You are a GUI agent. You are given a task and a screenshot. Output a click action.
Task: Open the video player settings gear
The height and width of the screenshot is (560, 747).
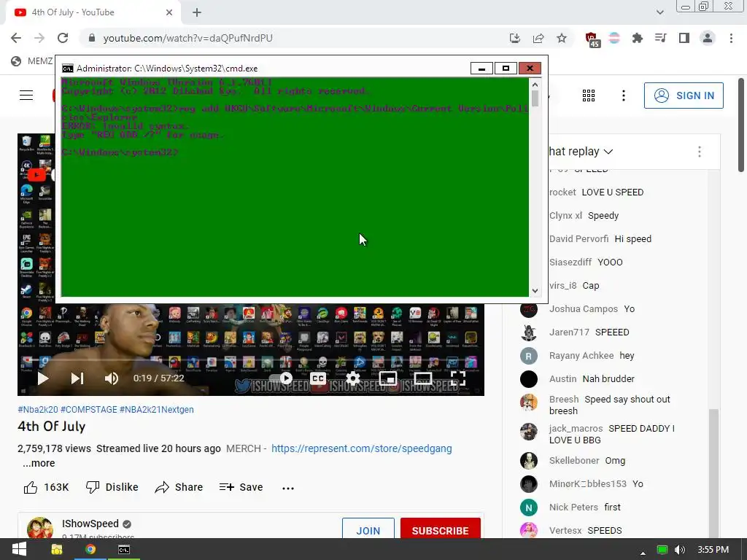point(353,378)
